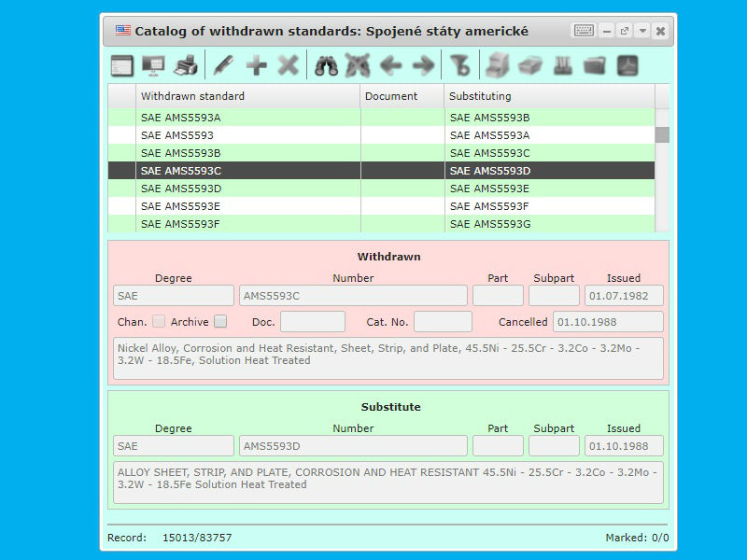Go to previous record with left arrow
This screenshot has width=747, height=560.
click(391, 65)
